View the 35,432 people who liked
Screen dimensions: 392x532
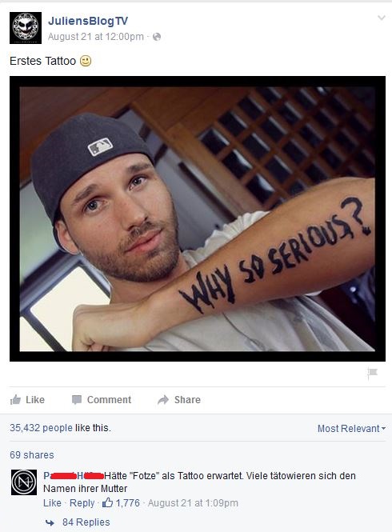point(41,428)
